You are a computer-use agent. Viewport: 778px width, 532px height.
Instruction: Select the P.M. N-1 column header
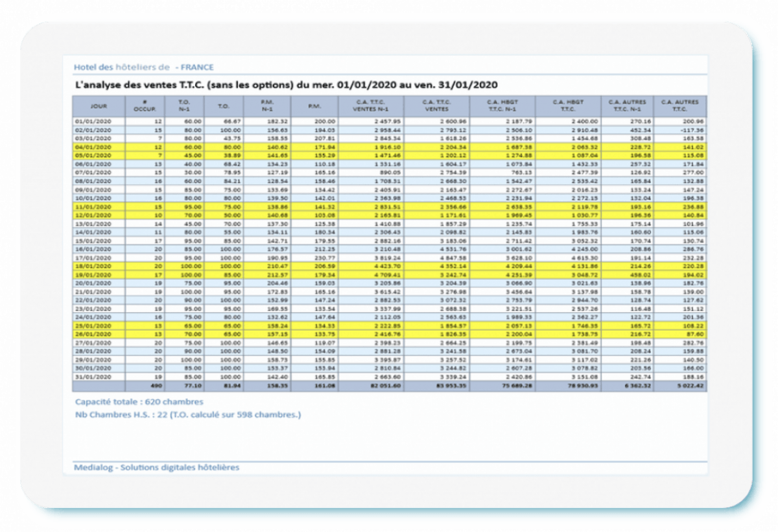266,106
